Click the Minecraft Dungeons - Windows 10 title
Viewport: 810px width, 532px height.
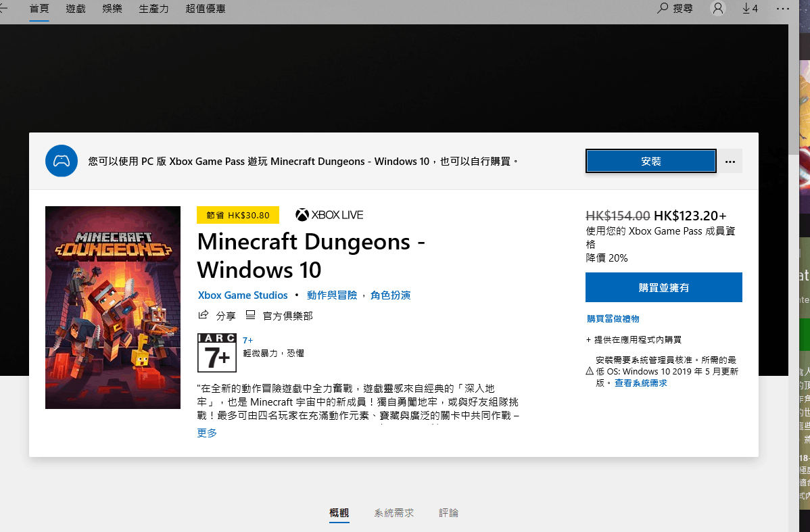coord(311,256)
